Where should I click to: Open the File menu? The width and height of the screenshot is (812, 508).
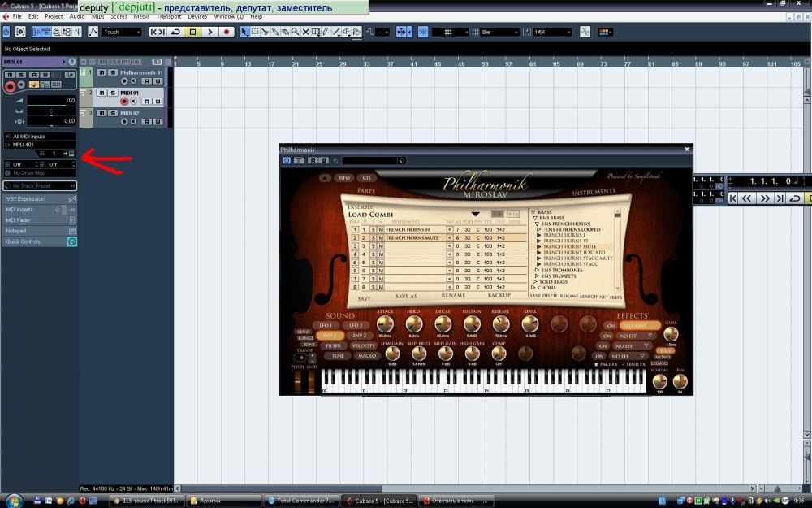17,16
